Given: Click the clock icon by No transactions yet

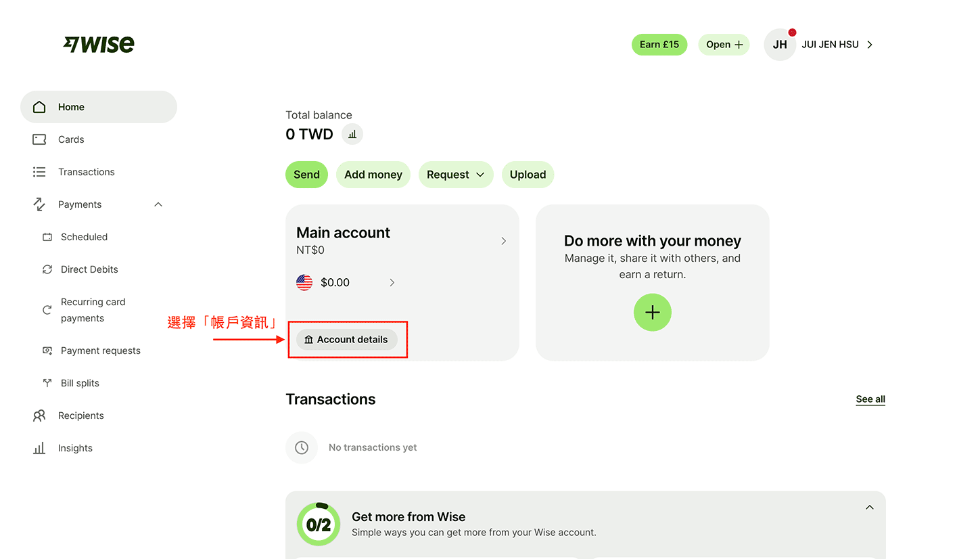Looking at the screenshot, I should 302,447.
